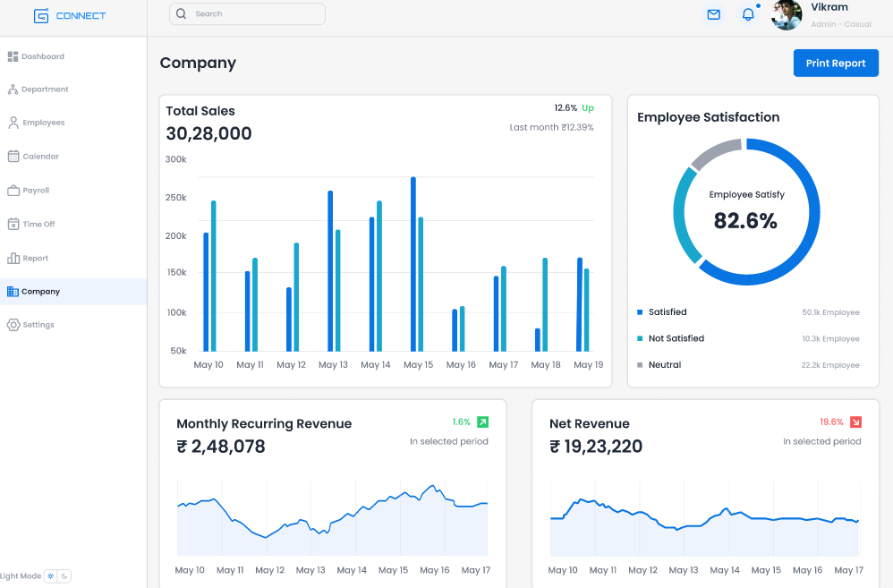Screen dimensions: 893x588
Task: Expand the Report sidebar section
Action: [37, 258]
